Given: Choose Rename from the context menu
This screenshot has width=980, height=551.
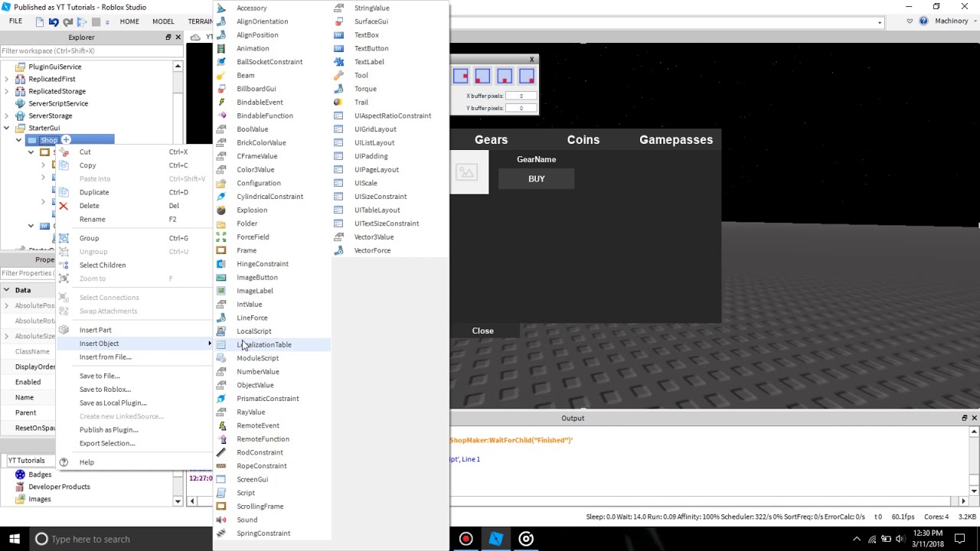Looking at the screenshot, I should (x=134, y=219).
